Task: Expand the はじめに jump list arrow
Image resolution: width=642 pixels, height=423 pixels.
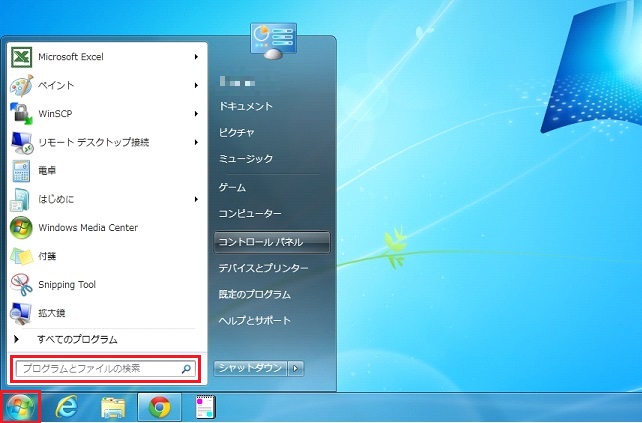Action: click(x=197, y=199)
